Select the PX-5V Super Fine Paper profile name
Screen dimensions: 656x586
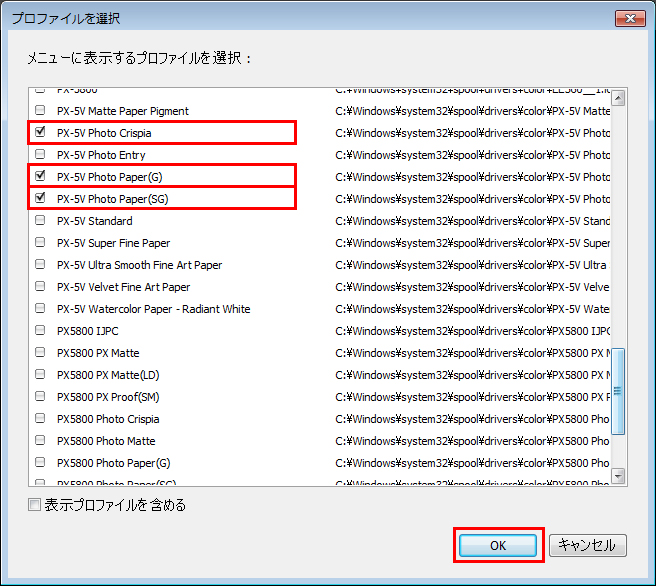[x=114, y=243]
